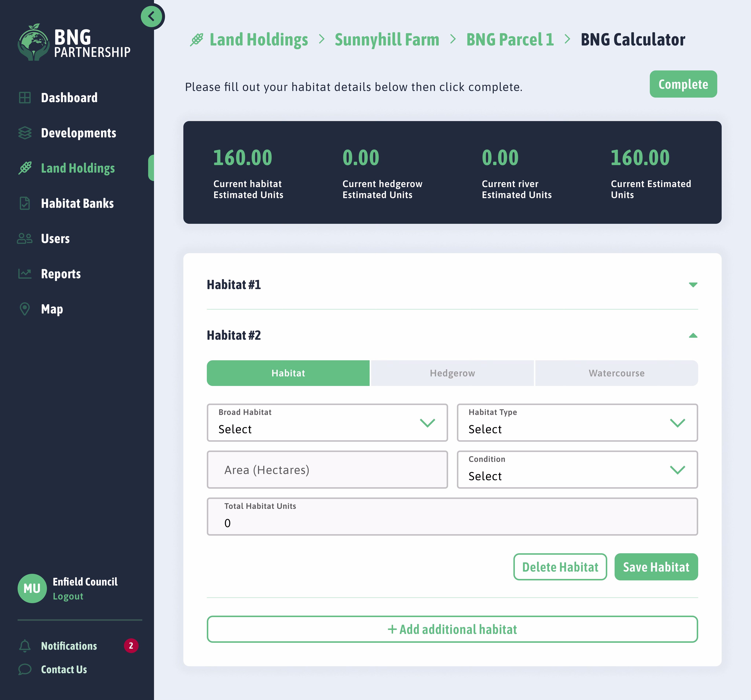The height and width of the screenshot is (700, 751).
Task: Collapse the sidebar with the green arrow button
Action: click(151, 17)
